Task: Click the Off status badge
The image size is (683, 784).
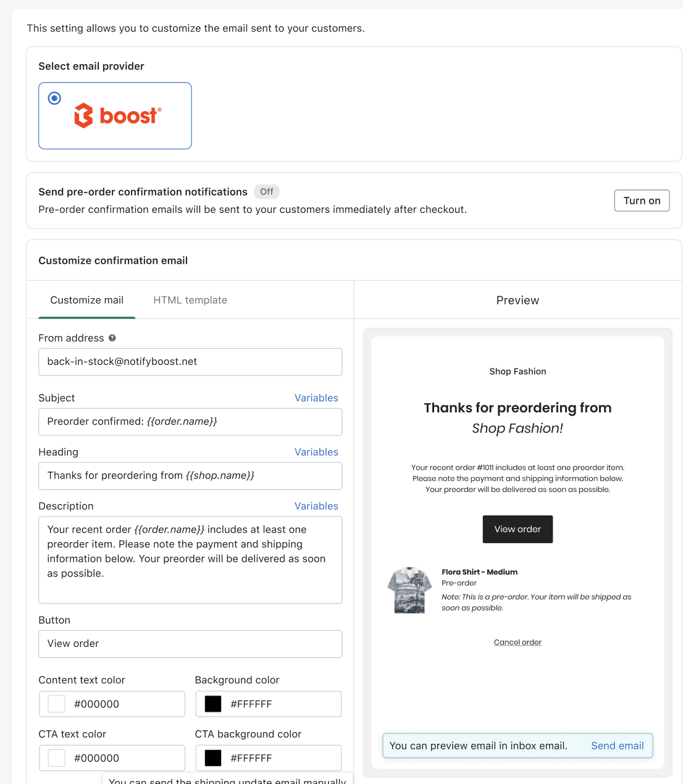Action: tap(266, 191)
